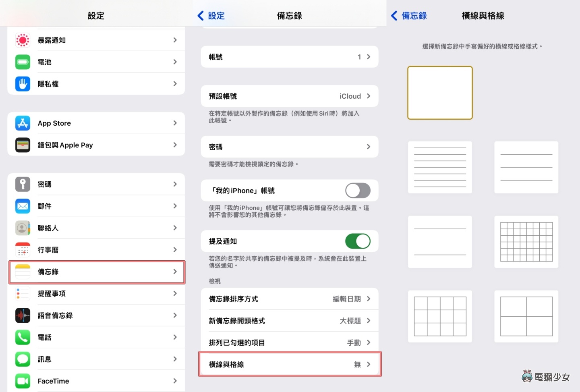Open the 橫線與格線 menu row
The height and width of the screenshot is (392, 580).
click(x=290, y=364)
